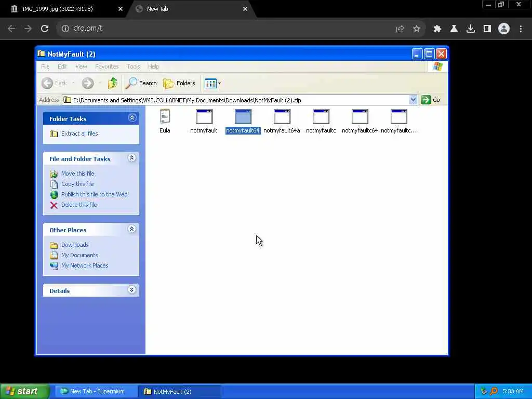Image resolution: width=532 pixels, height=399 pixels.
Task: Collapse the Other Places panel
Action: point(132,229)
